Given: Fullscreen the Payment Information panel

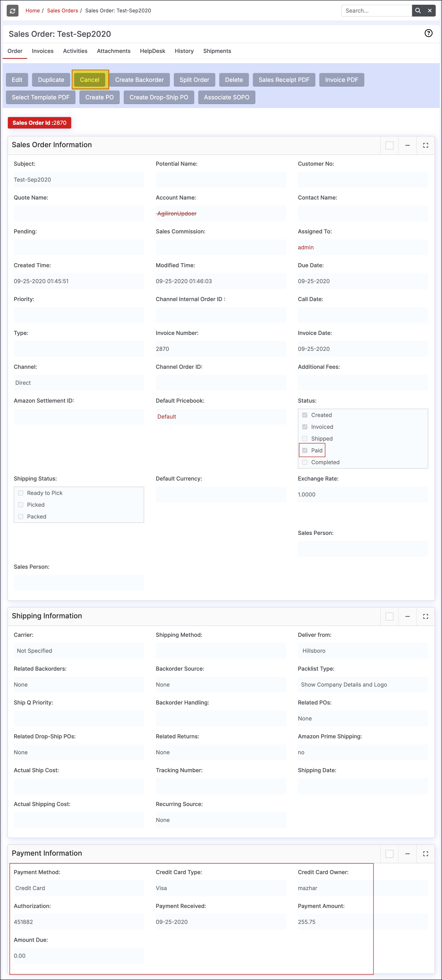Looking at the screenshot, I should (x=425, y=854).
